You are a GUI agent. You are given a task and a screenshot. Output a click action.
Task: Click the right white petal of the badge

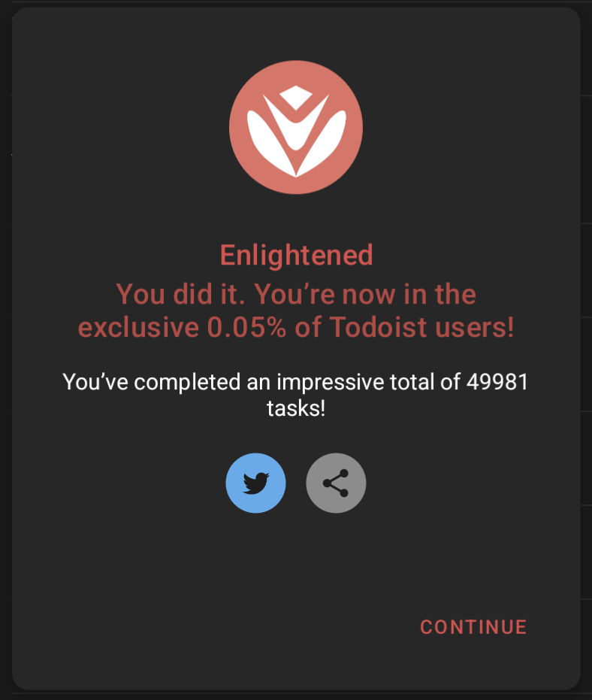point(325,141)
